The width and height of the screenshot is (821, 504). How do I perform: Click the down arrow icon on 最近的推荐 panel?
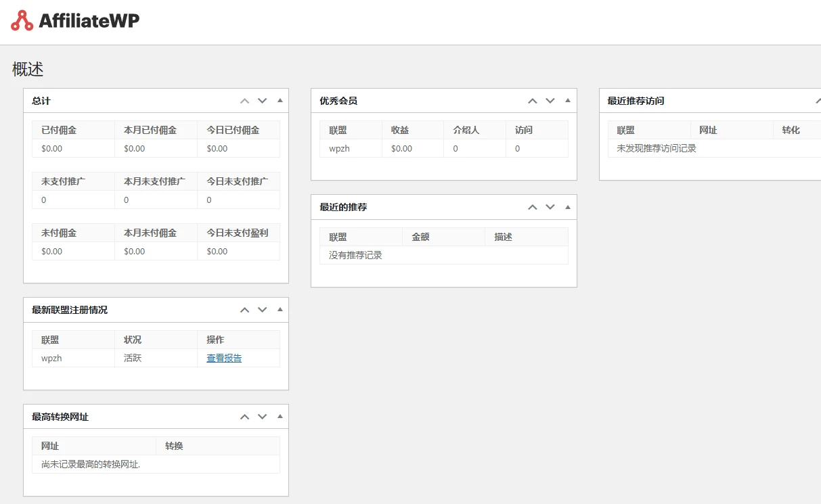pyautogui.click(x=550, y=207)
